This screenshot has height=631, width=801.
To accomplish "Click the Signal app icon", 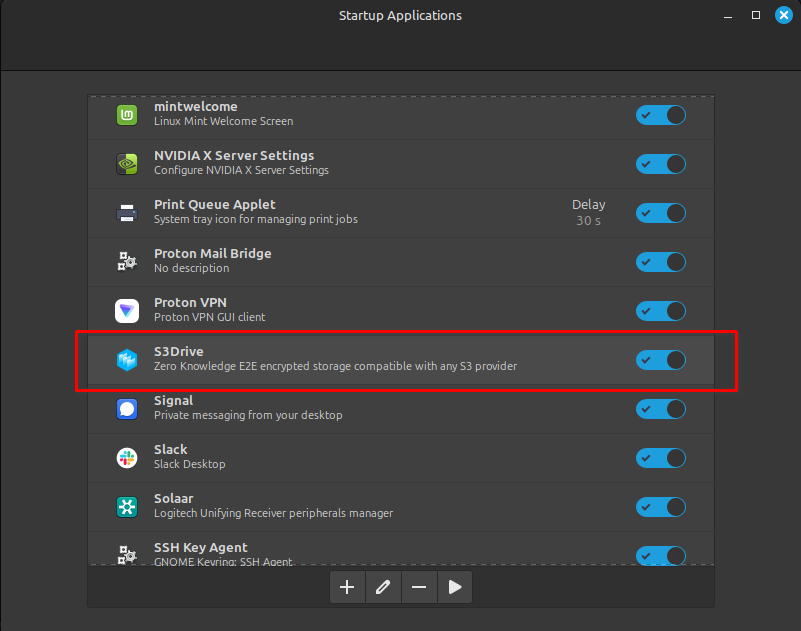I will (x=127, y=409).
